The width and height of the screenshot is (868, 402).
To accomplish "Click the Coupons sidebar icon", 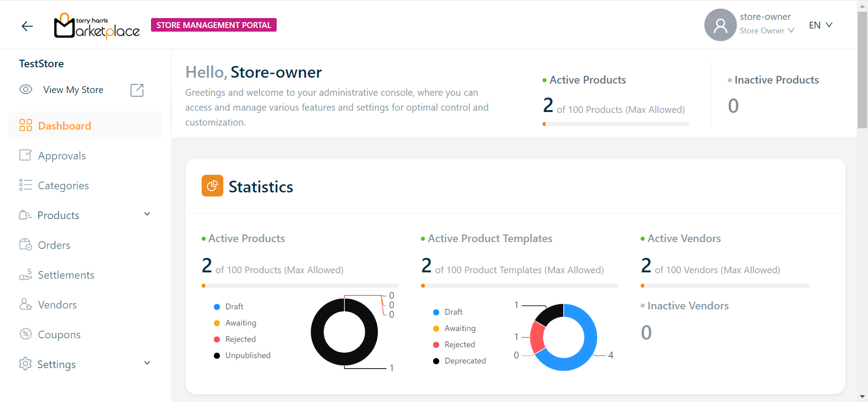I will point(25,334).
